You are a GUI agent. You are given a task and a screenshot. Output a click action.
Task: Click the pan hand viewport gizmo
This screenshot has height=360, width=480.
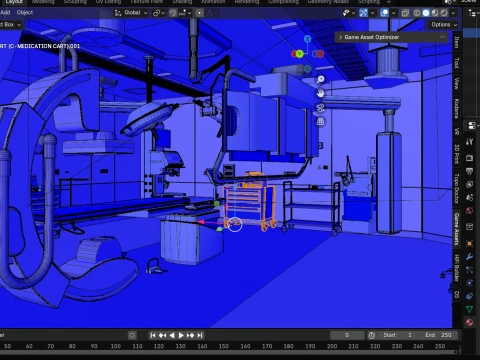click(x=320, y=94)
